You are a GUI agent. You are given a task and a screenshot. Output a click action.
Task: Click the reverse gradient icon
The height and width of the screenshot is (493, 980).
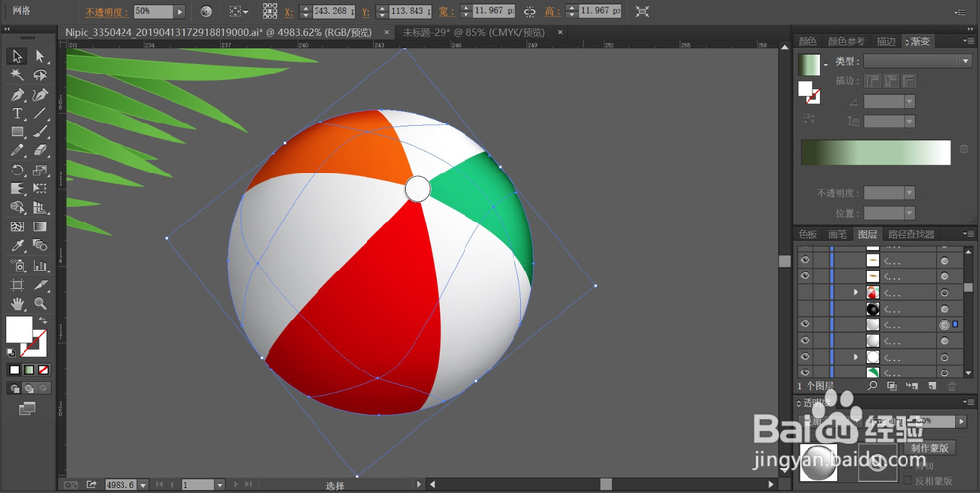click(809, 118)
